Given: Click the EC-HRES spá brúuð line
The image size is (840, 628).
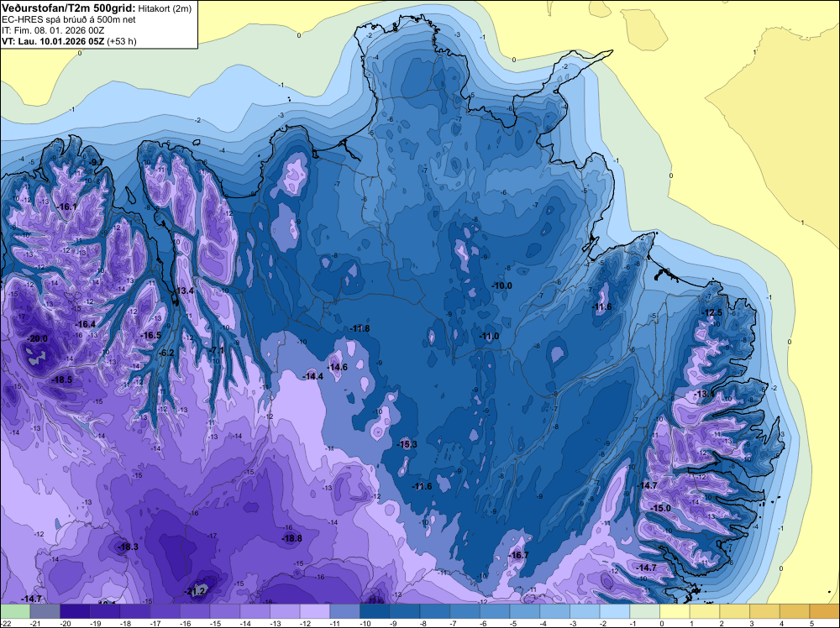Looking at the screenshot, I should click(69, 19).
